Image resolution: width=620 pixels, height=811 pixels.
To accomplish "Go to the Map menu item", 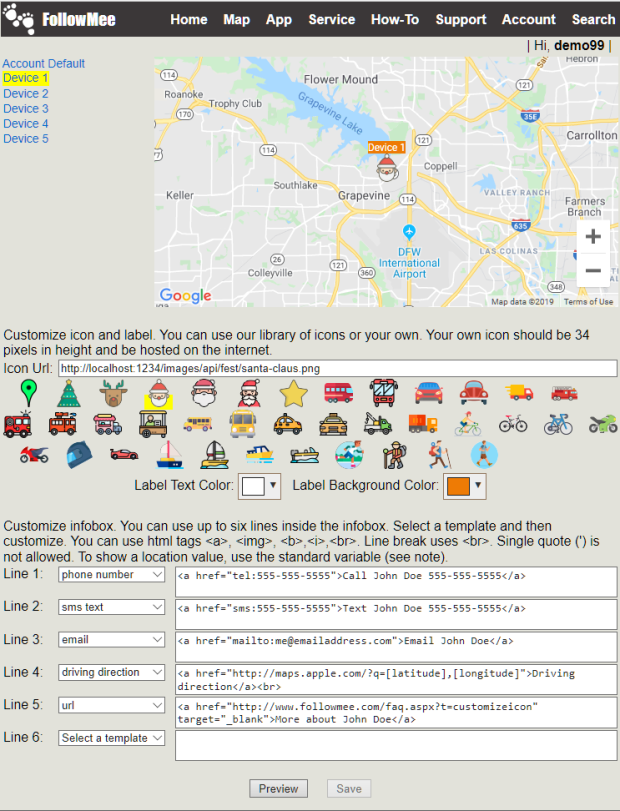I will pyautogui.click(x=237, y=20).
